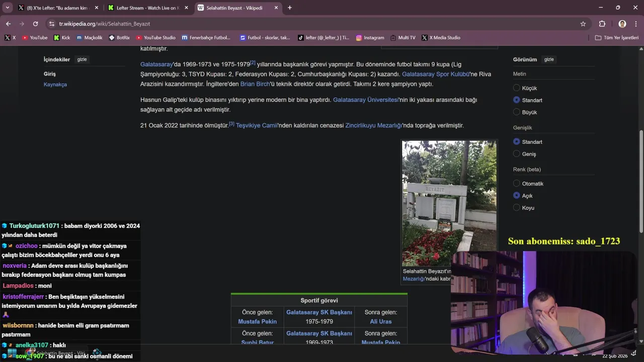
Task: Open Galatasaray link in article
Action: pyautogui.click(x=156, y=64)
